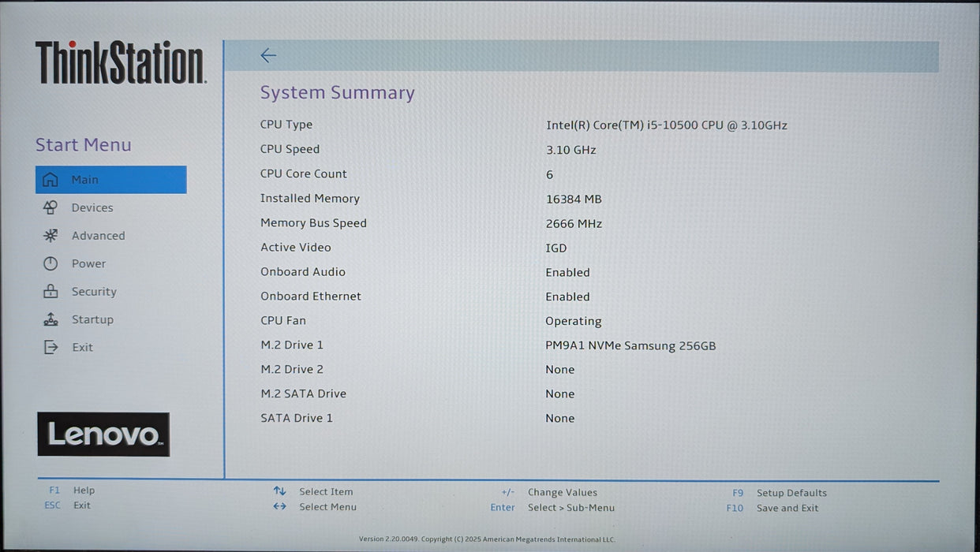Click the Security padlock icon

tap(50, 291)
